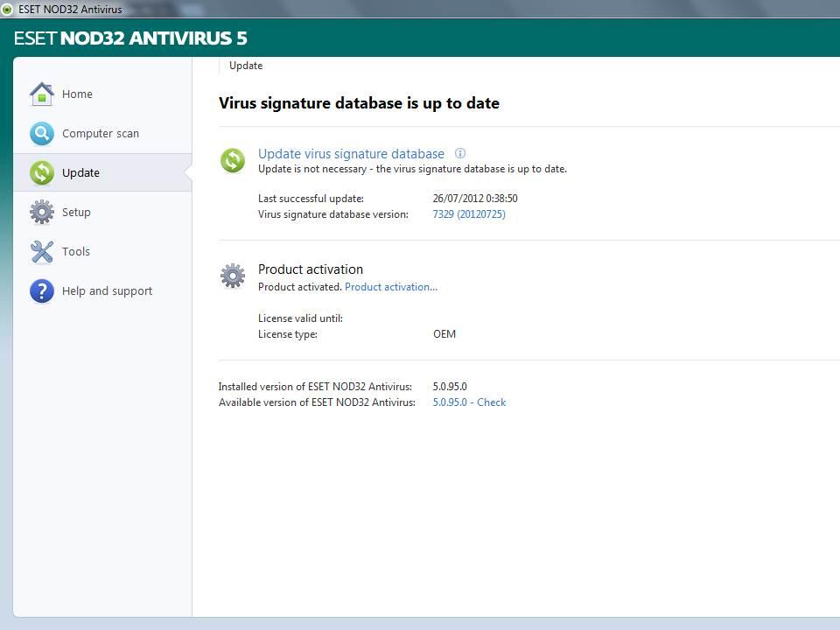Click the info icon next to update link

460,153
